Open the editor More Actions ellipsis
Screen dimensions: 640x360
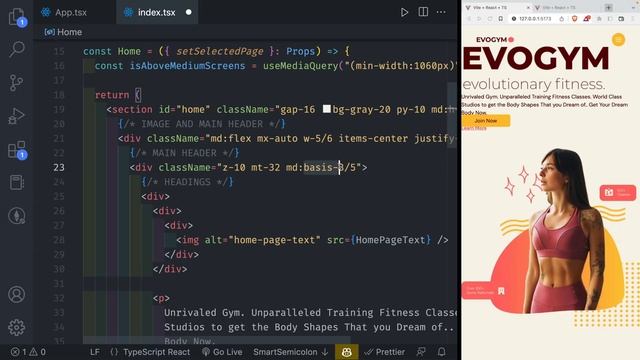(x=441, y=12)
